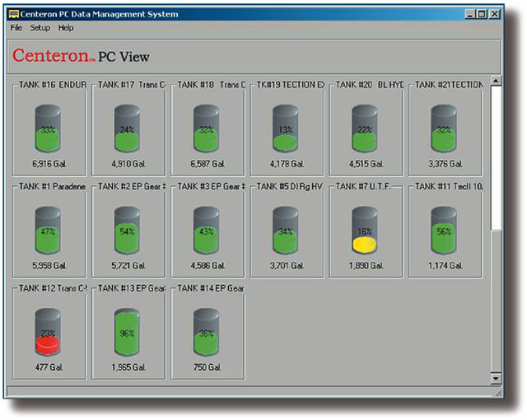The width and height of the screenshot is (527, 420).
Task: Click the TANK #20 BL HYD label
Action: (x=370, y=85)
